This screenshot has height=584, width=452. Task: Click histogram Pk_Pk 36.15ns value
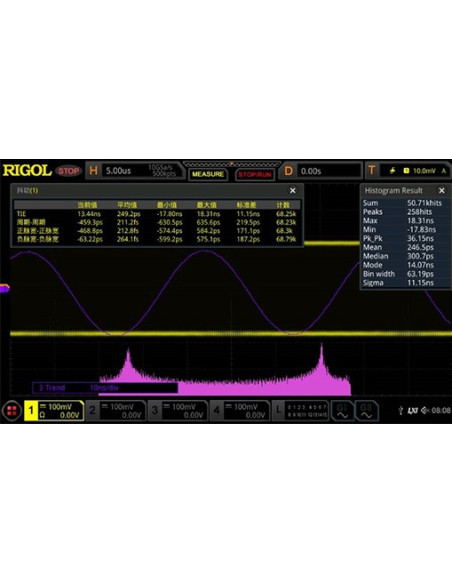tap(420, 238)
